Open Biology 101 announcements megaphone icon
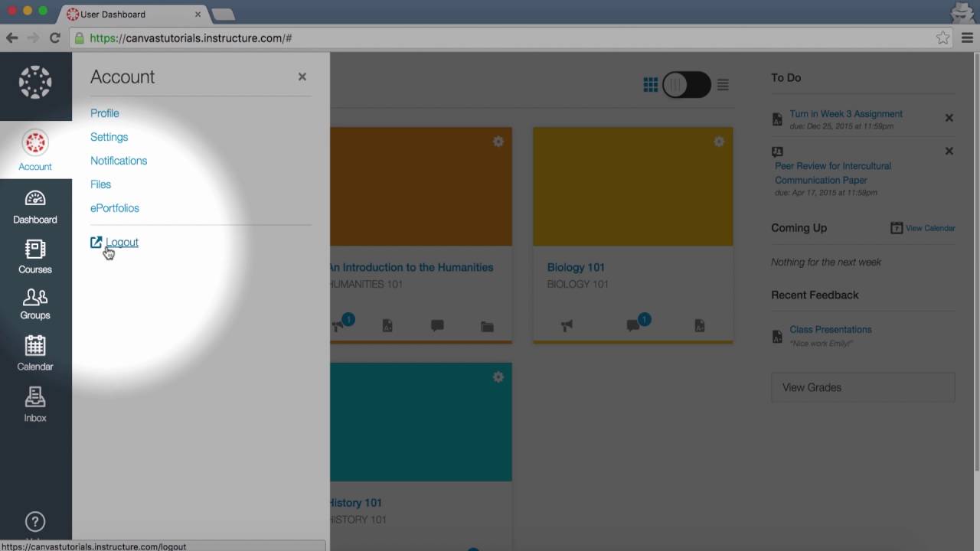Viewport: 980px width, 551px height. click(x=567, y=325)
